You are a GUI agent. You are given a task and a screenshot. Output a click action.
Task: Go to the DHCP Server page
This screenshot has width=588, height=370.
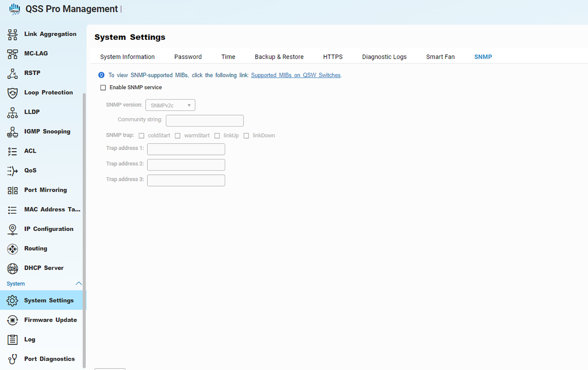[44, 268]
